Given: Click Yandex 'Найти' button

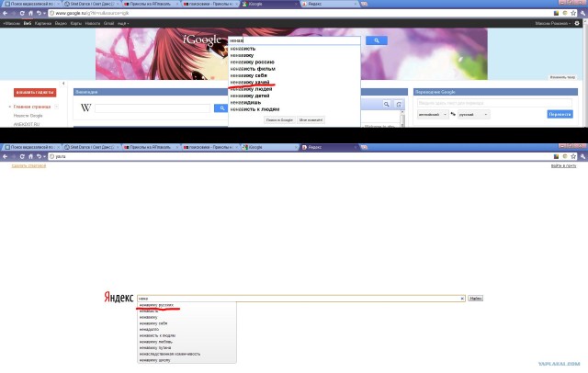Looking at the screenshot, I should 476,299.
